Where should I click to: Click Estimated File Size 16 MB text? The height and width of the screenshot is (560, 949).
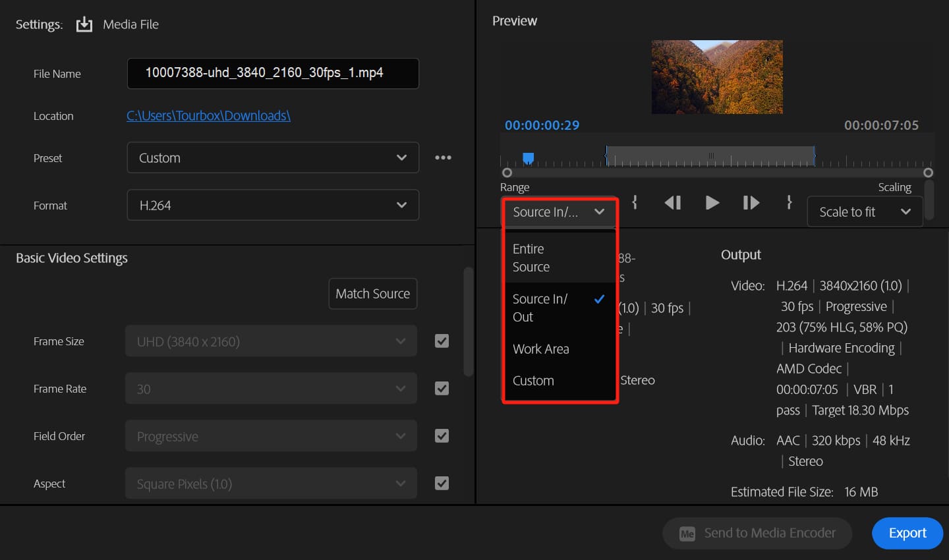(x=804, y=492)
